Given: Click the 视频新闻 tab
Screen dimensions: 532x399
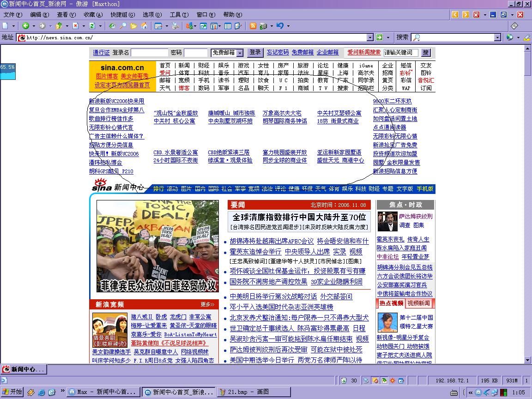Looking at the screenshot, I should 419,303.
